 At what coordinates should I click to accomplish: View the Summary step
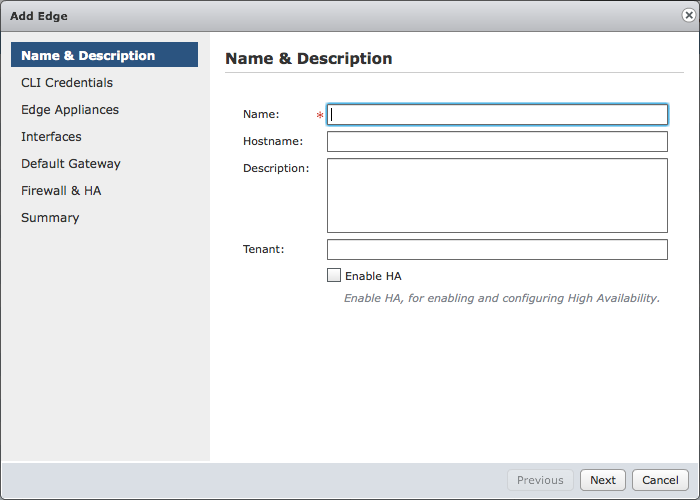pos(50,218)
